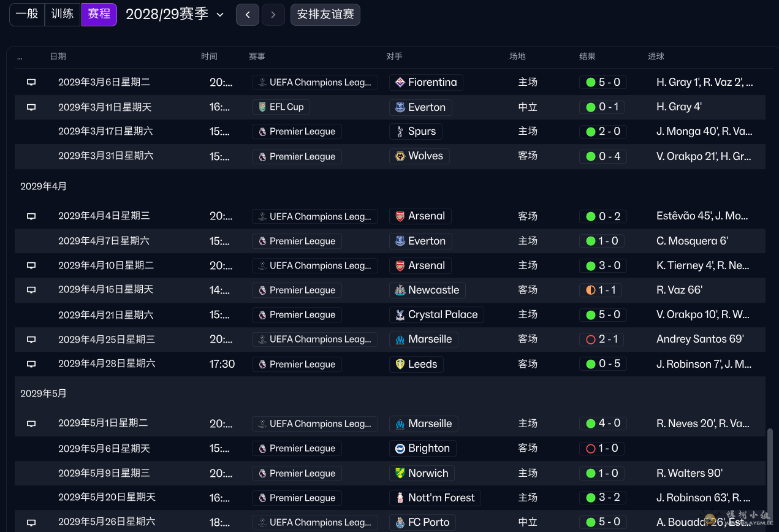Screen dimensions: 779x532
Task: Click the TV broadcast icon for Everton EFL Cup match
Action: point(31,107)
